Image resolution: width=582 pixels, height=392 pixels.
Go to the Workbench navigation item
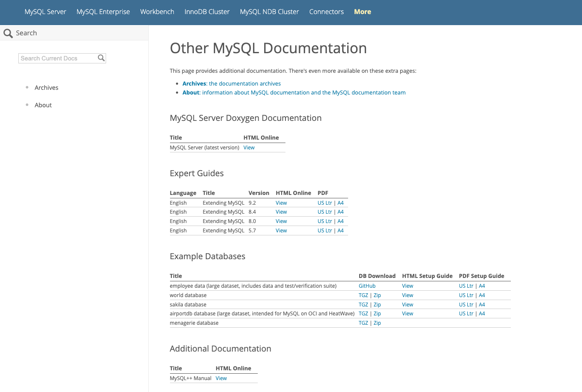coord(157,12)
